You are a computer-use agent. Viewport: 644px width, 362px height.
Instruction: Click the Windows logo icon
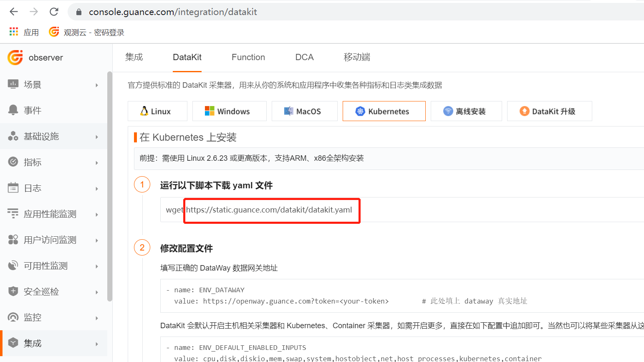[x=210, y=111]
